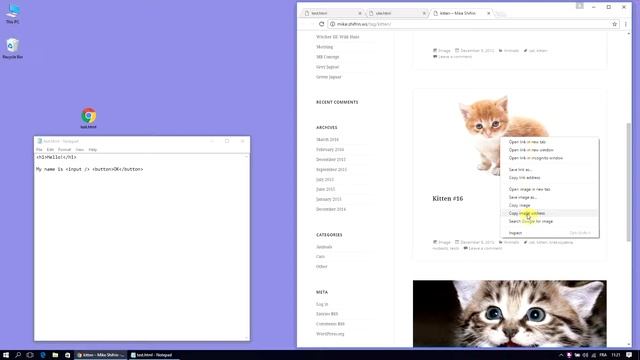Image resolution: width=640 pixels, height=360 pixels.
Task: Bookmark this page with the star icon
Action: (x=614, y=24)
